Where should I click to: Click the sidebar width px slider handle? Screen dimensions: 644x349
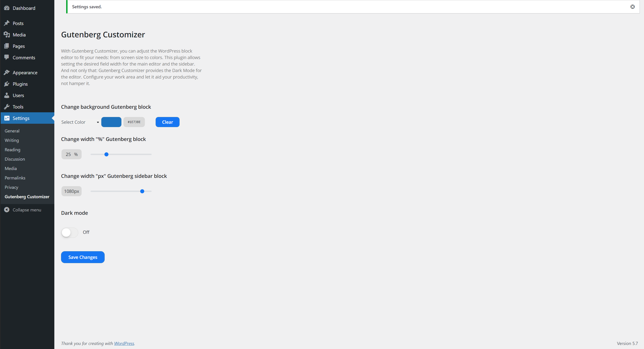pos(142,191)
